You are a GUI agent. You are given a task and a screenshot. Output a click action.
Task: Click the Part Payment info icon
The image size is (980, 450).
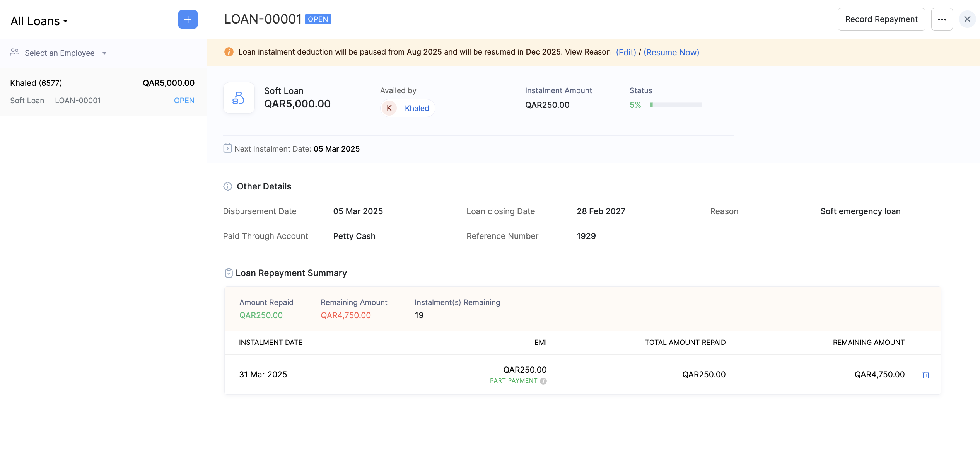point(543,381)
